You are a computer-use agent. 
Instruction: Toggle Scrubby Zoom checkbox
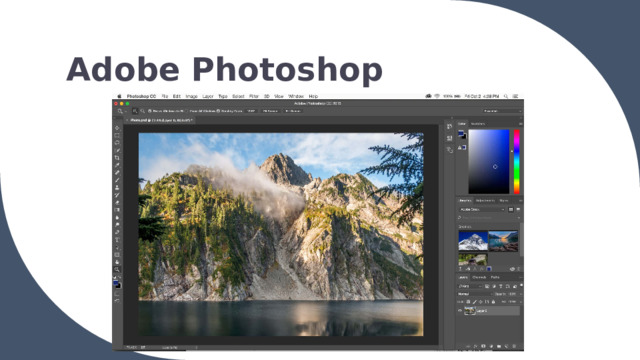pyautogui.click(x=218, y=111)
